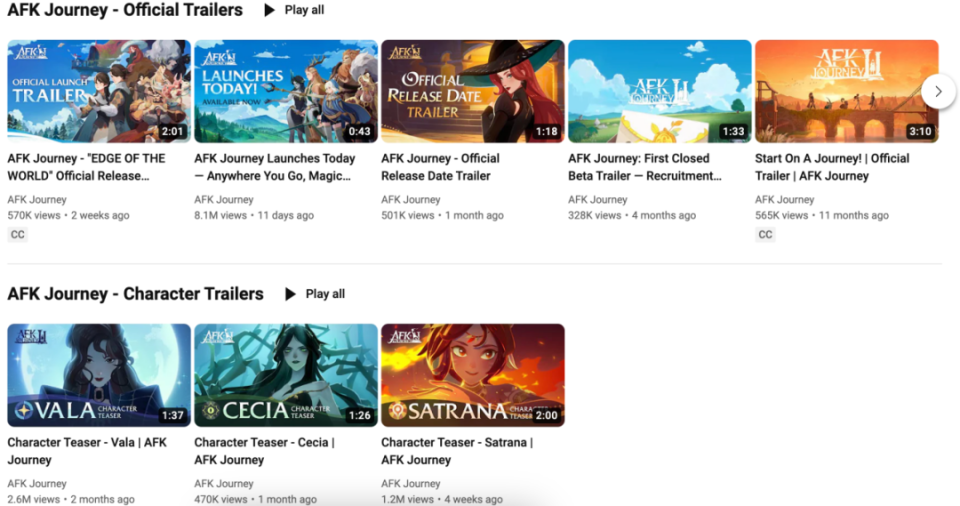This screenshot has width=960, height=506.
Task: Click channel name under the First Closed Beta Trailer
Action: point(598,200)
